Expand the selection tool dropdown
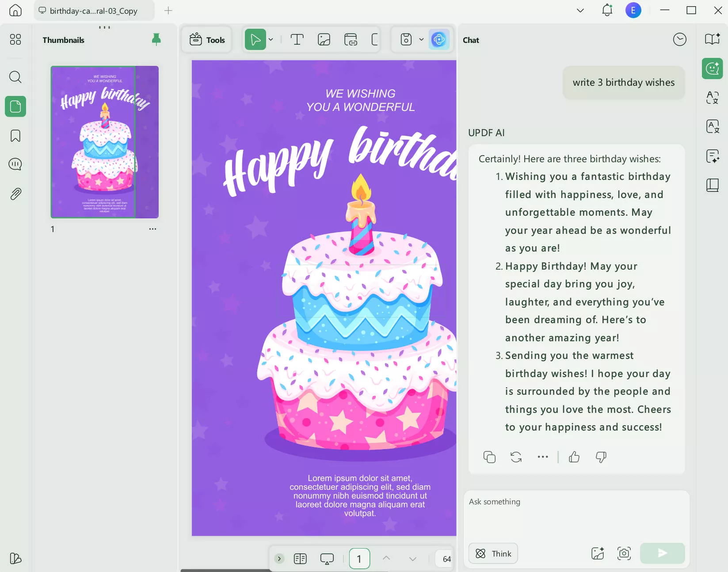This screenshot has height=572, width=728. tap(271, 39)
